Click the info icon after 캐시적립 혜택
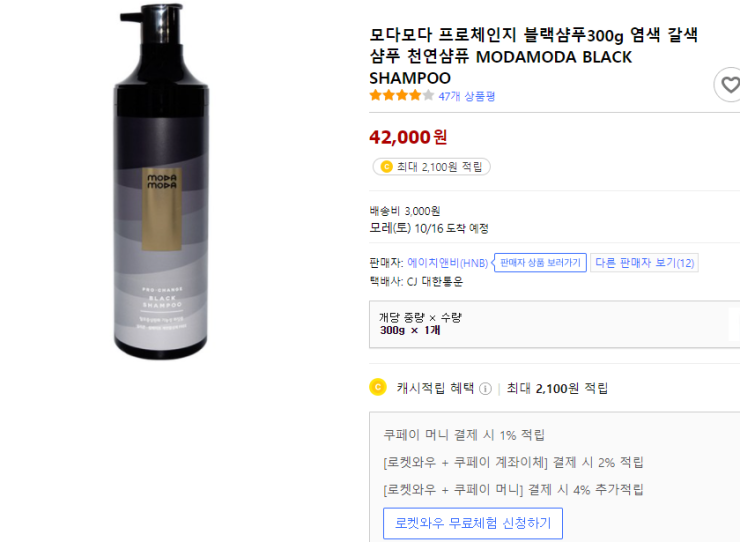This screenshot has height=542, width=740. pyautogui.click(x=485, y=388)
